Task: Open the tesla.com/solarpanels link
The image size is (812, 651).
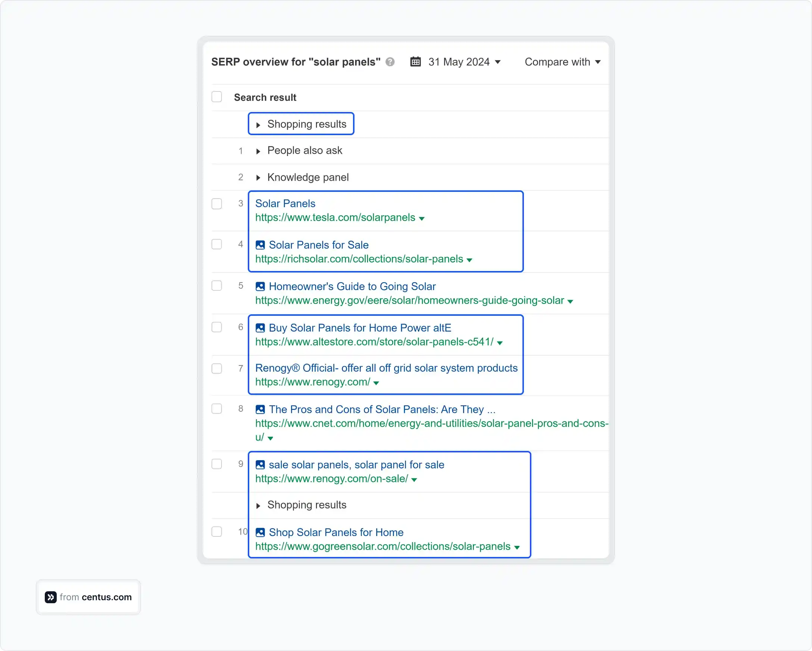Action: coord(334,217)
